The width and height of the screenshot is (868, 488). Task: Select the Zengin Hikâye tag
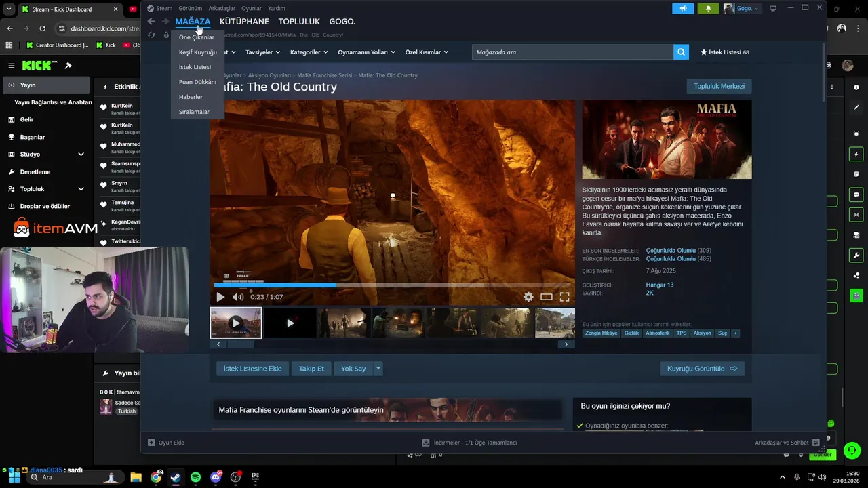pyautogui.click(x=601, y=333)
